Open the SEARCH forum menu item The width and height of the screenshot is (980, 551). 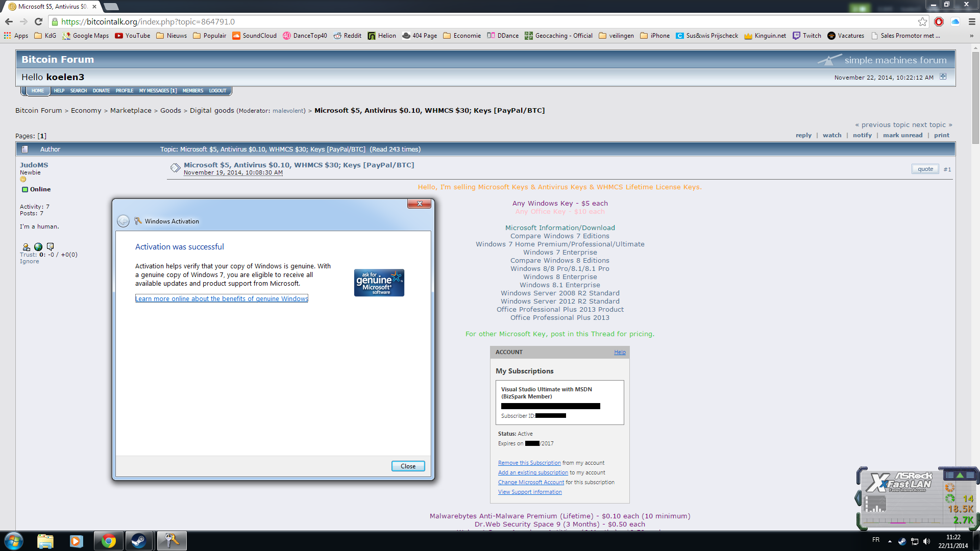click(79, 91)
